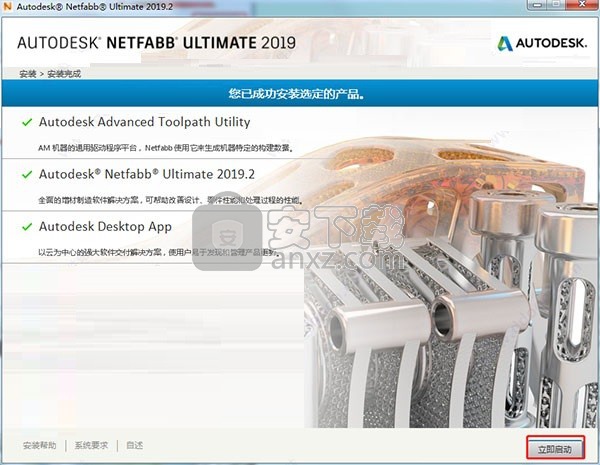Open the 系统要求 system requirements link
The height and width of the screenshot is (465, 600).
[x=91, y=445]
